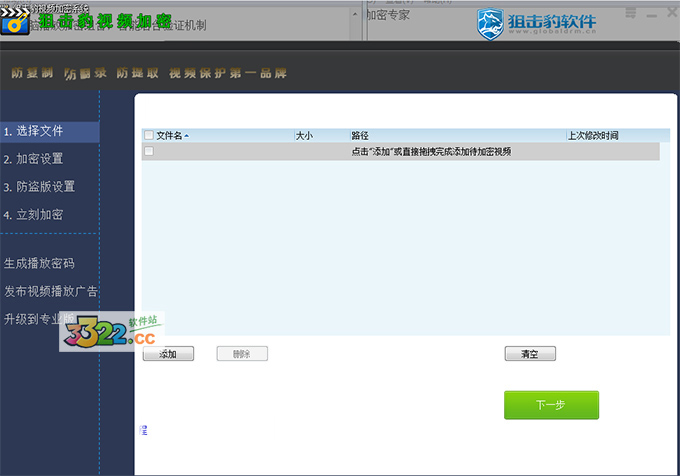
Task: Tick the checkbox in the first file row
Action: (x=149, y=151)
